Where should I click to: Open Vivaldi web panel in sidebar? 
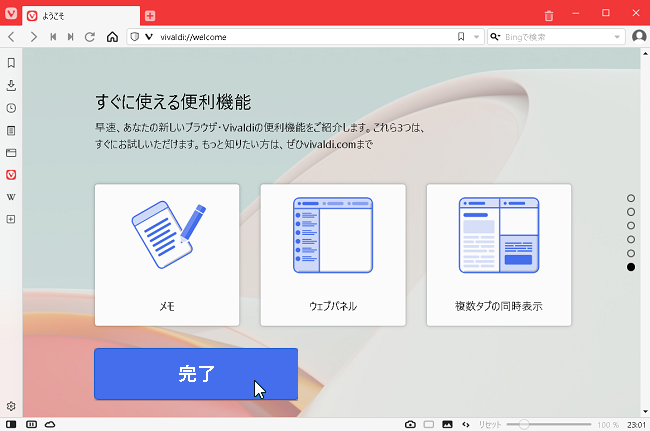click(11, 175)
